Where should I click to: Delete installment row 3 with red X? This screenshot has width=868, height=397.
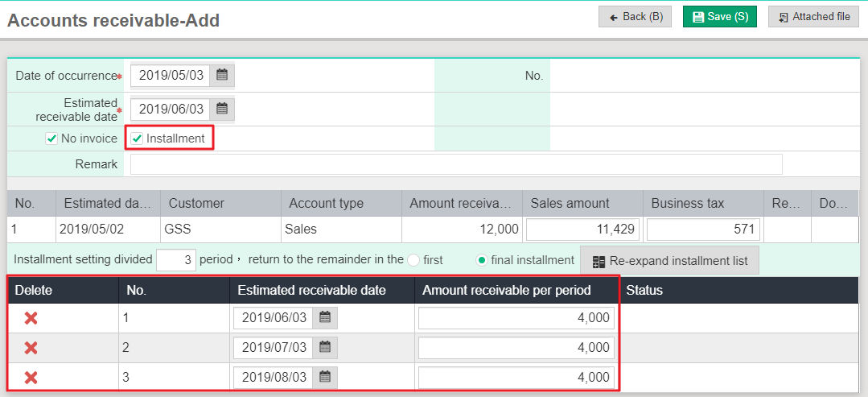31,378
